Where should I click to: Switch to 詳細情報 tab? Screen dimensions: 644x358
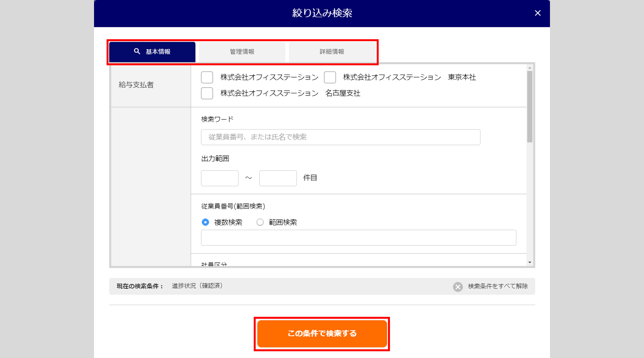click(332, 52)
